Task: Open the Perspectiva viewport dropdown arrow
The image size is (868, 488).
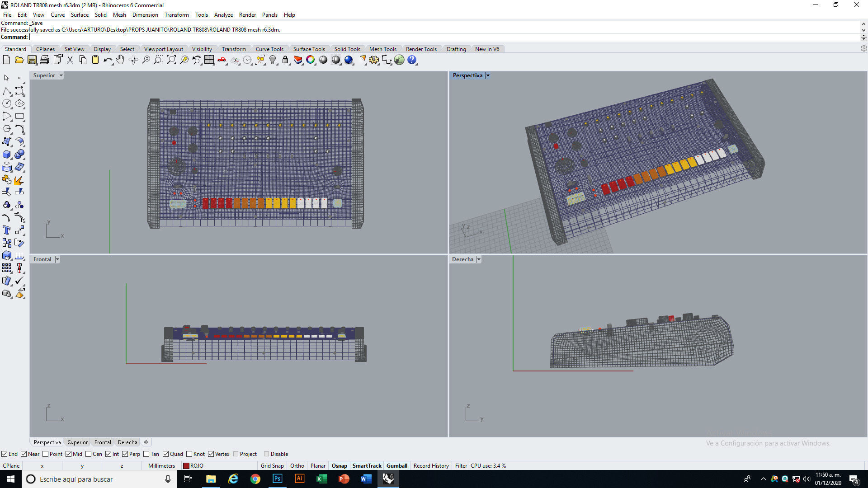Action: click(488, 75)
